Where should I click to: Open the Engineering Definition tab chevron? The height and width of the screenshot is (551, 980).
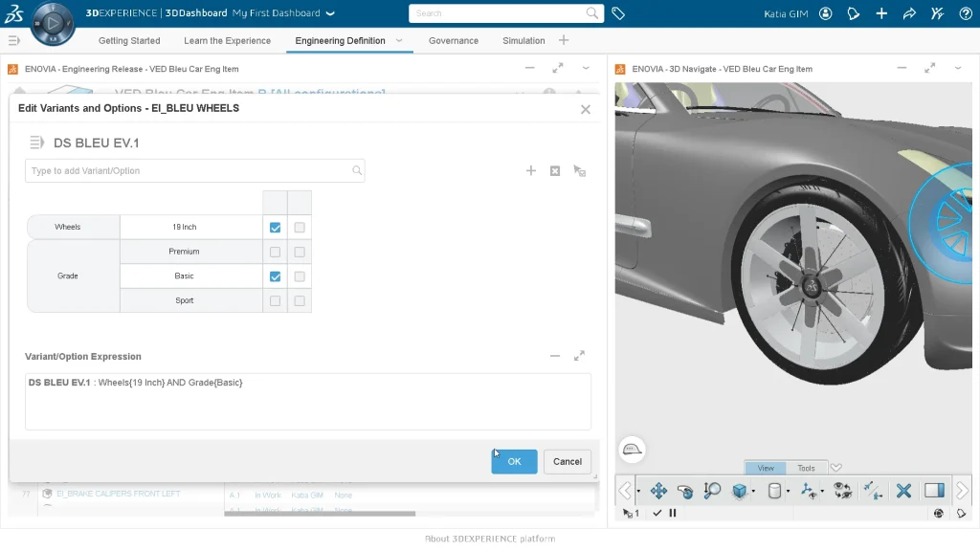(399, 41)
